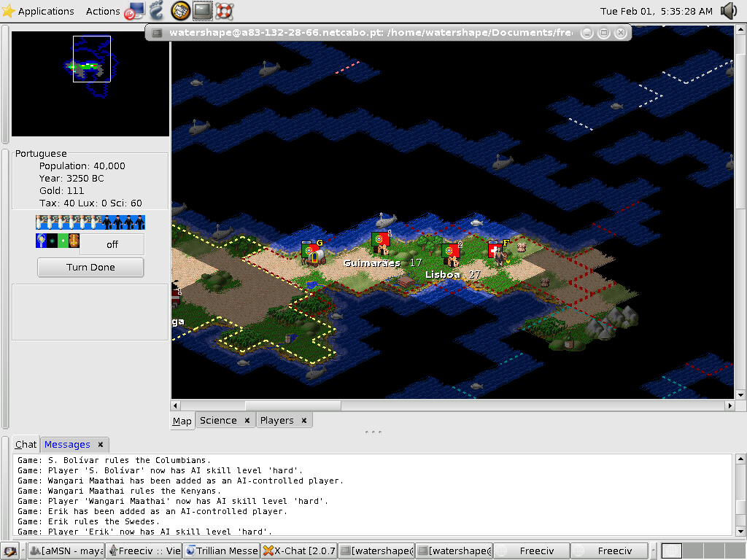Close the Players tab
This screenshot has width=747, height=560.
[x=304, y=421]
